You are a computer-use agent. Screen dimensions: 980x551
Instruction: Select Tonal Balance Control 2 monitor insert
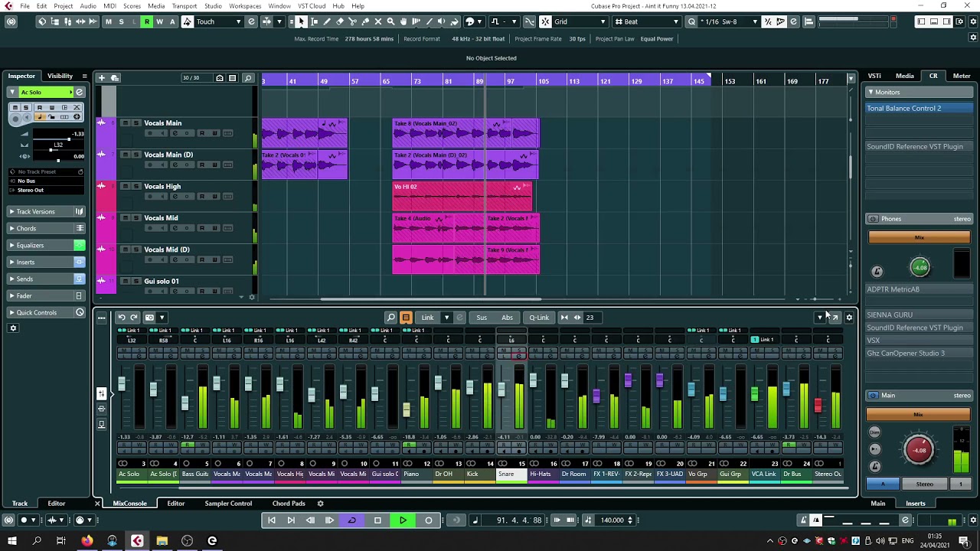tap(919, 108)
